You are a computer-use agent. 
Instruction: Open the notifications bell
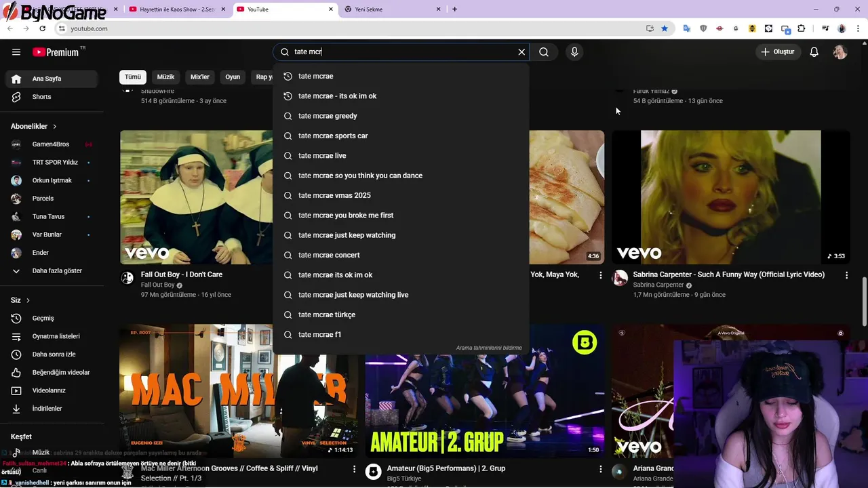tap(814, 52)
